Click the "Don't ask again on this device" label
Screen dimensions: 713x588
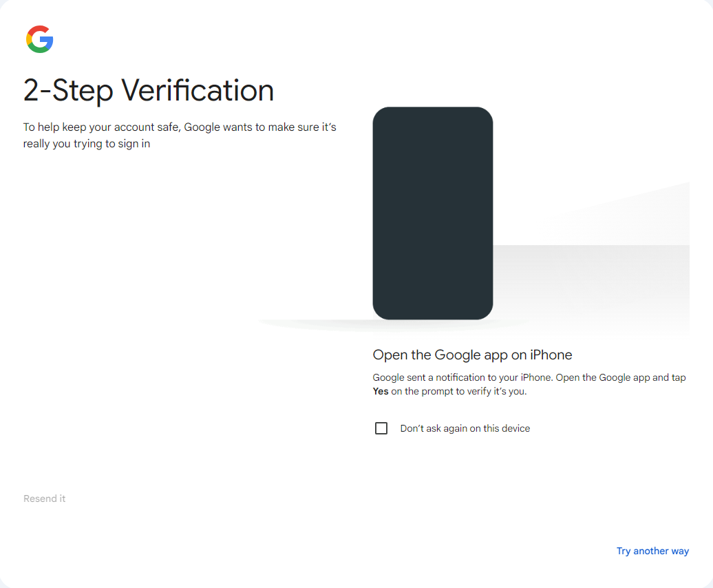coord(465,428)
